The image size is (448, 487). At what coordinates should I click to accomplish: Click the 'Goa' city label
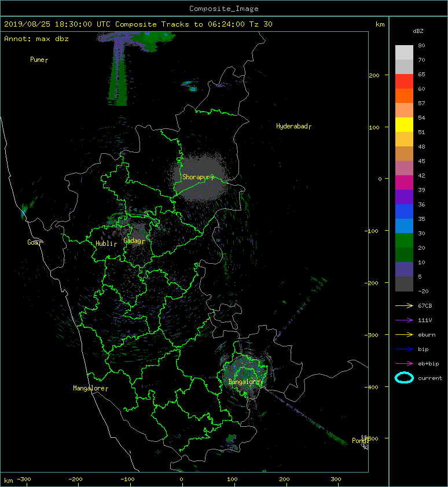pos(34,242)
